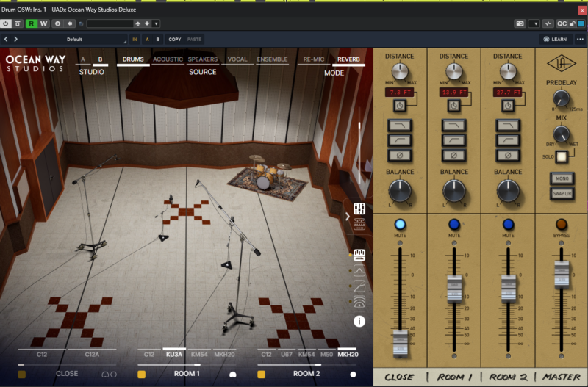Select compare state B in toolbar
Viewport: 588px width, 387px height.
158,40
